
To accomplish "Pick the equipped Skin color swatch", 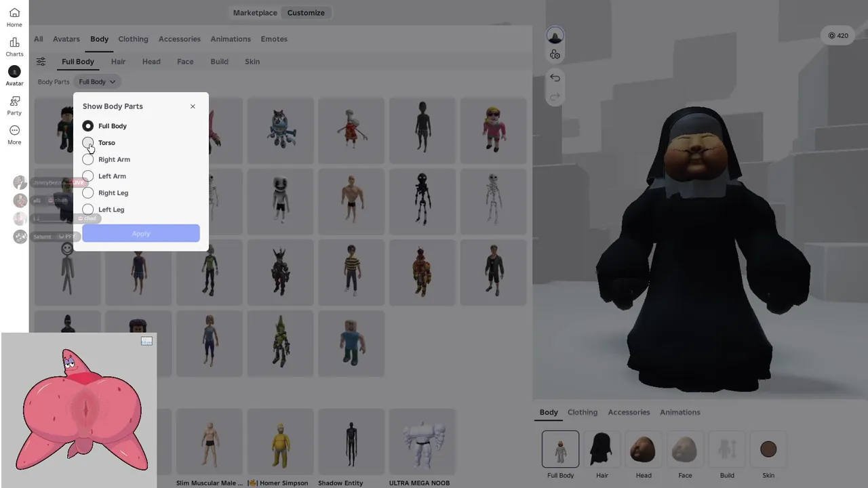I will click(x=768, y=449).
